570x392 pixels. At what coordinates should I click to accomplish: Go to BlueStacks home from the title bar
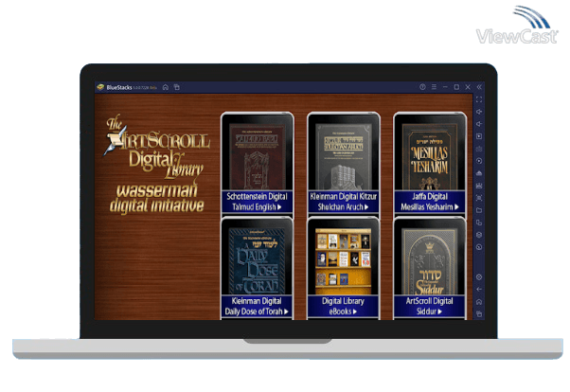coord(166,87)
